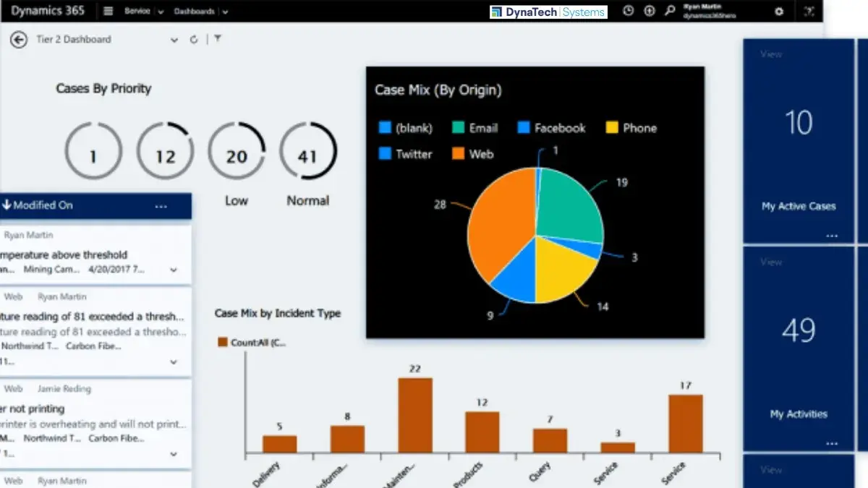Open ellipsis menu on My Active Cases tile

coord(831,236)
